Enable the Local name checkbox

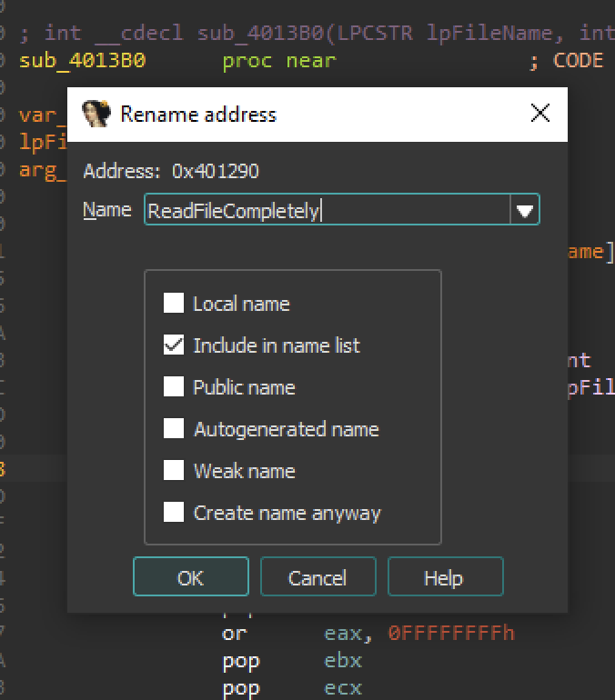(x=174, y=303)
